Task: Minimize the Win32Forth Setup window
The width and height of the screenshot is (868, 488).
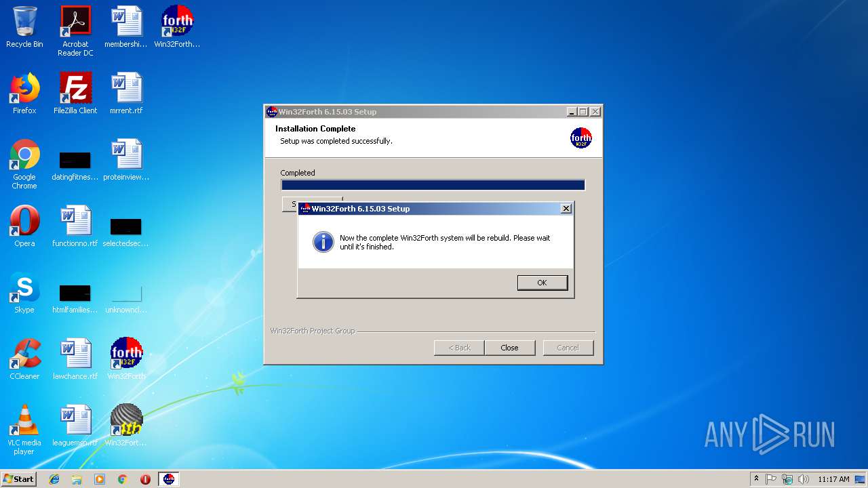Action: (572, 112)
